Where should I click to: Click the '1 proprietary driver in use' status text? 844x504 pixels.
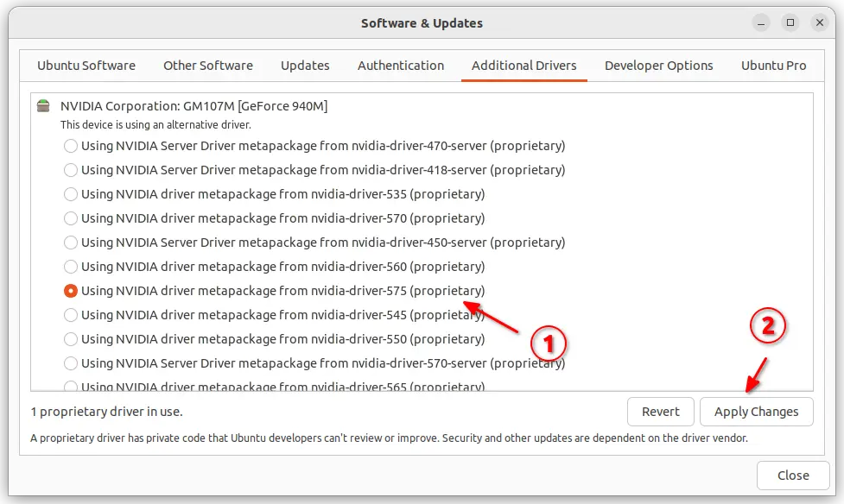point(106,412)
